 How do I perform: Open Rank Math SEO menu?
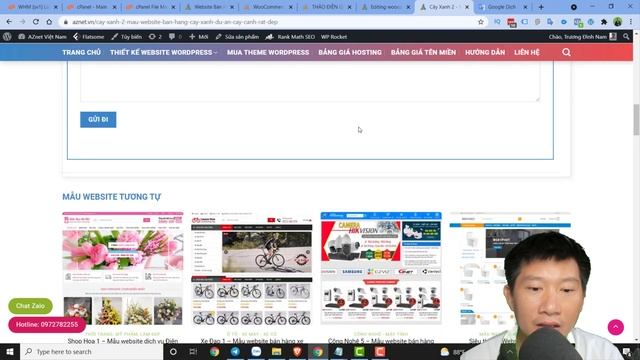click(290, 37)
